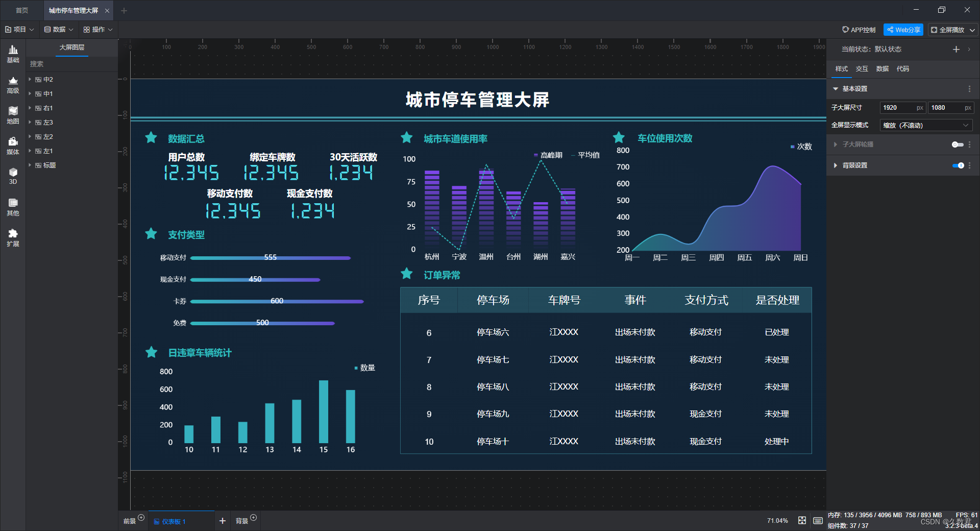Click the 次数 legend item
Screen dimensions: 980x531
point(801,147)
